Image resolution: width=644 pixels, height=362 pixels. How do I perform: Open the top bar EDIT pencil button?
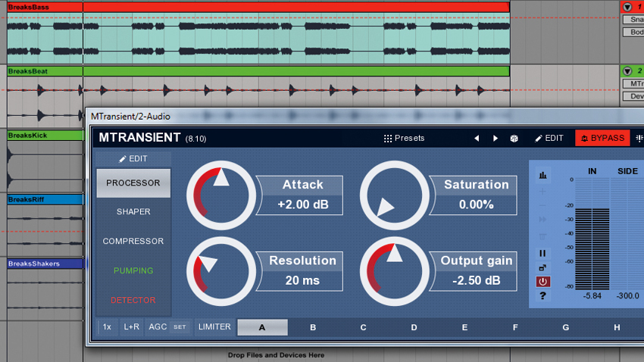pyautogui.click(x=549, y=139)
